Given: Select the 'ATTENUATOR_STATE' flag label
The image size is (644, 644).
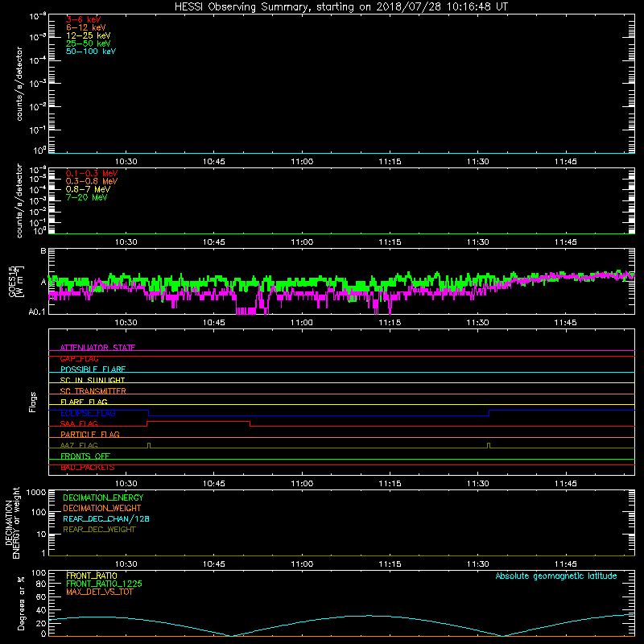Looking at the screenshot, I should (x=97, y=348).
